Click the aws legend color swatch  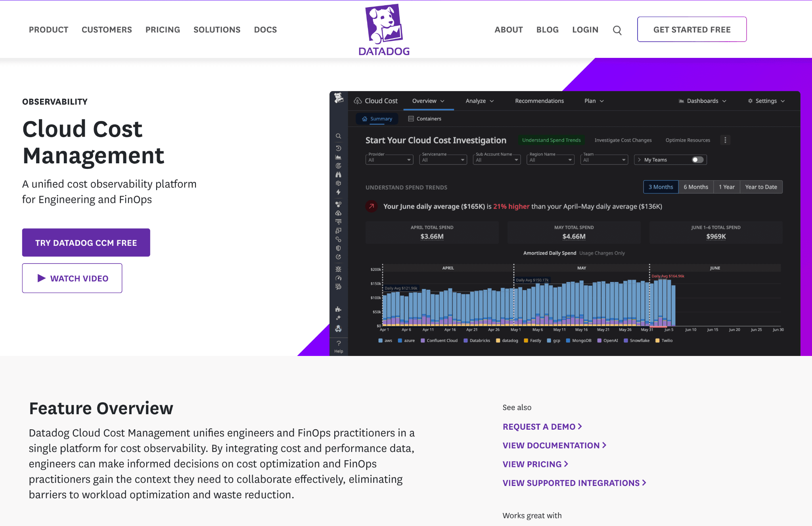[x=381, y=340]
